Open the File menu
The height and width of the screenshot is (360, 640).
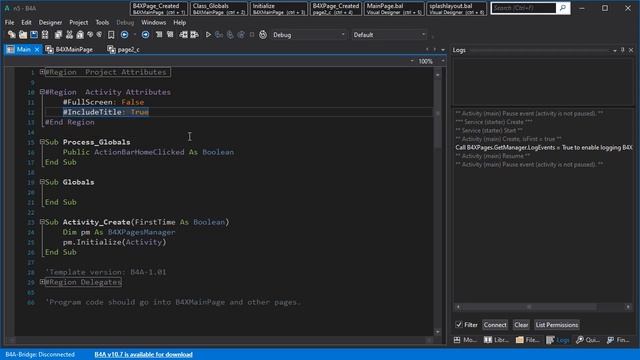(9, 22)
